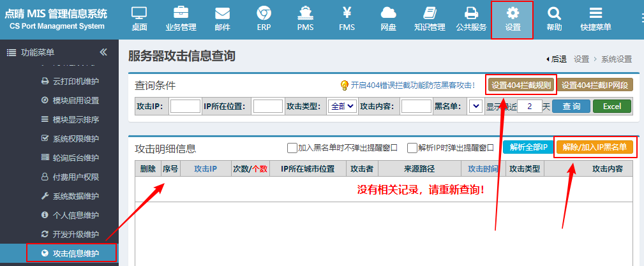The width and height of the screenshot is (644, 266).
Task: Expand the 黑名单 dropdown
Action: [476, 107]
